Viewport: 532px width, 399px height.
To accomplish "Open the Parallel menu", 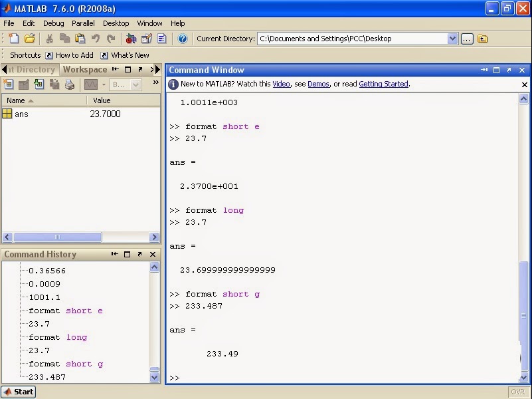I will 84,23.
